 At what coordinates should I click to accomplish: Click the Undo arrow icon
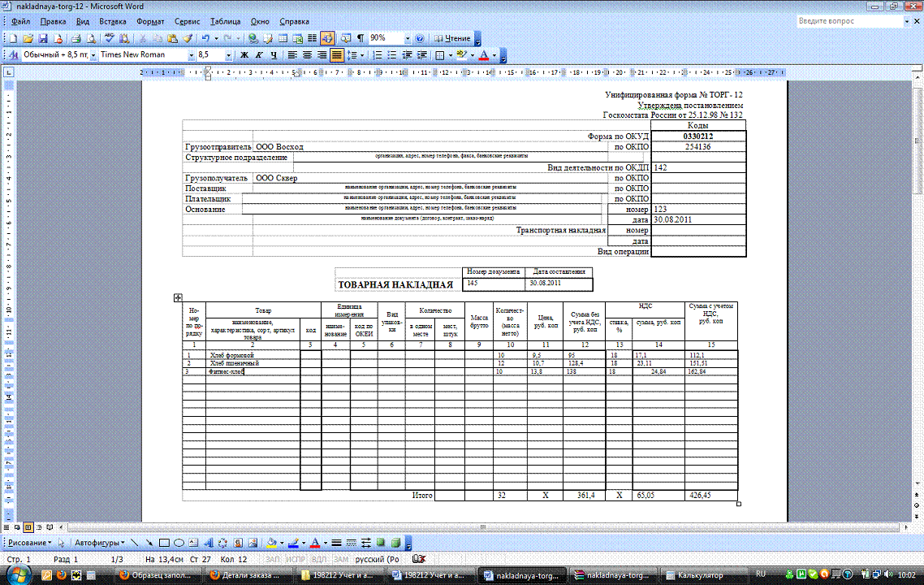pyautogui.click(x=206, y=38)
